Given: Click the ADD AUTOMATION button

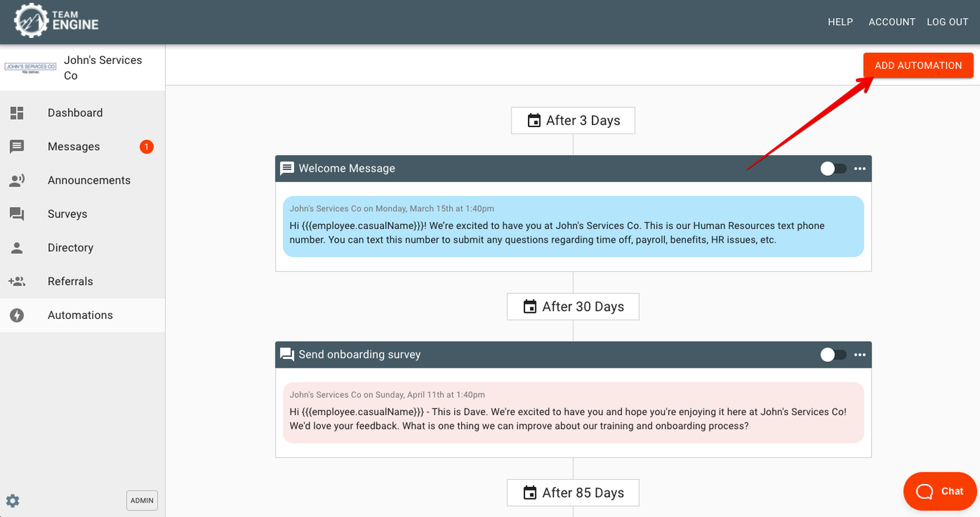Looking at the screenshot, I should 918,65.
